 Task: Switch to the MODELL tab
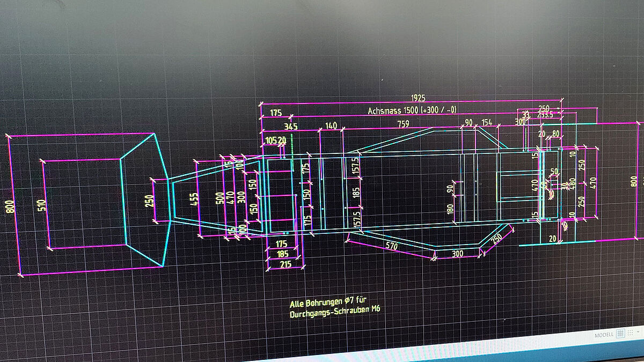(x=604, y=334)
